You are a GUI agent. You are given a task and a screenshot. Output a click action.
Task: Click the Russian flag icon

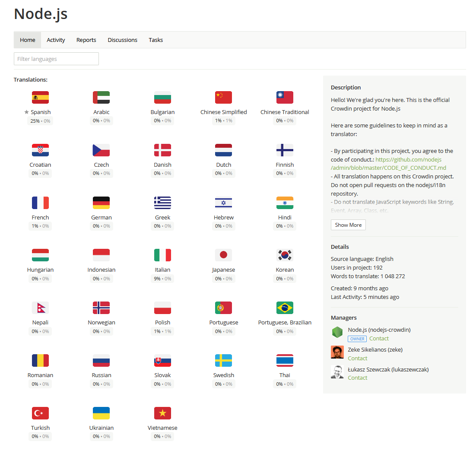pyautogui.click(x=102, y=360)
